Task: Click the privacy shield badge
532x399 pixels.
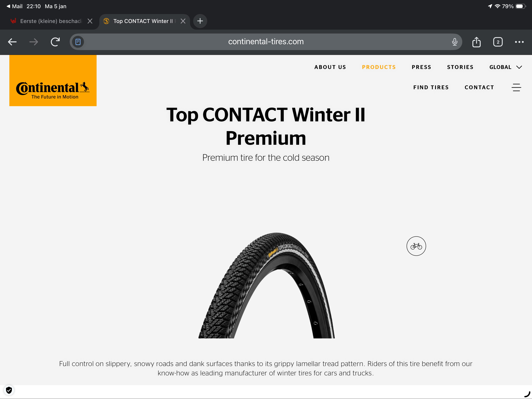Action: click(x=9, y=390)
